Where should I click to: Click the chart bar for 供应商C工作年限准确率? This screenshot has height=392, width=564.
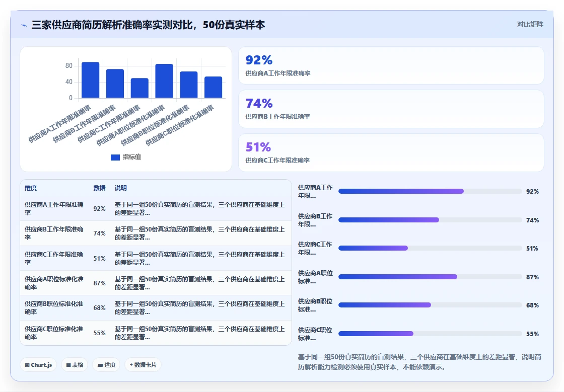(139, 88)
